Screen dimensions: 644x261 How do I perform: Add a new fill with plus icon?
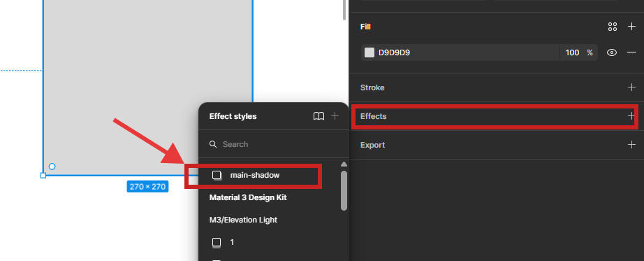631,27
